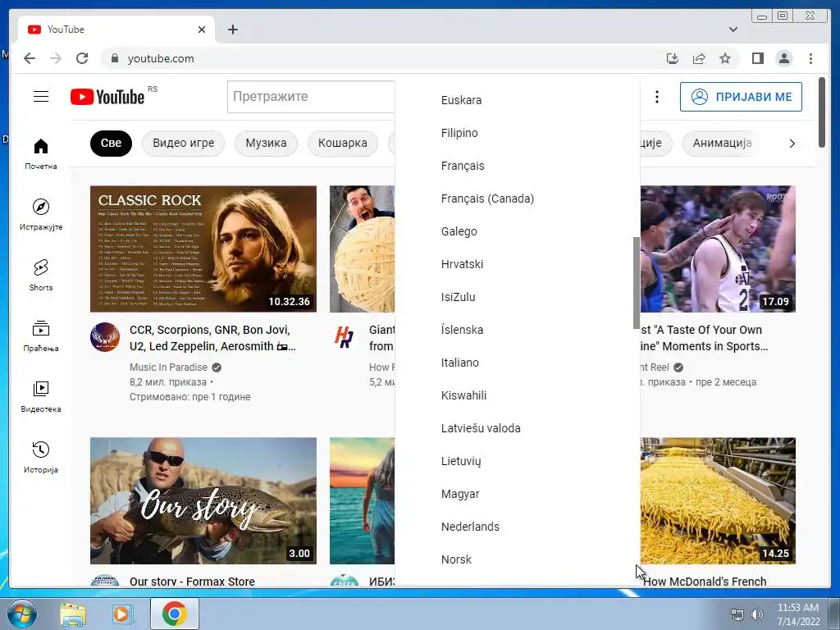This screenshot has width=840, height=630.
Task: Click the Претражите search field
Action: point(311,97)
